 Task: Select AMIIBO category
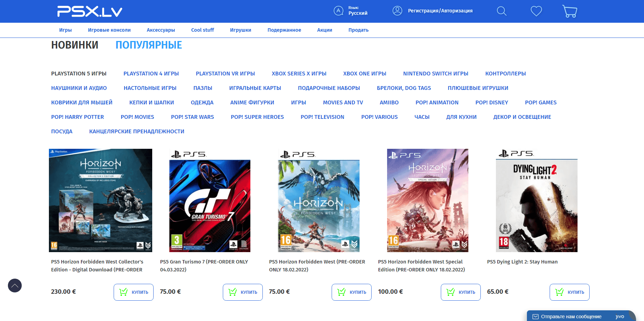point(389,102)
